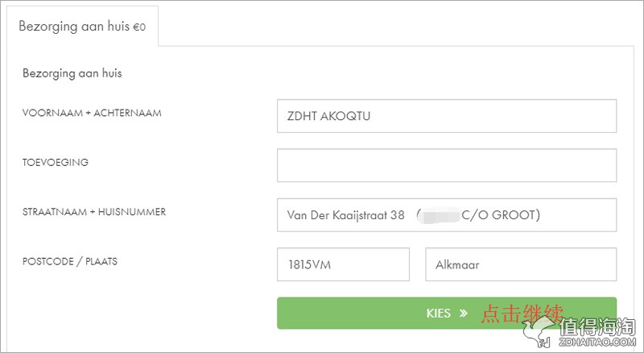Screen dimensions: 644x353
Task: Click the blurred area in the street field
Action: [440, 215]
